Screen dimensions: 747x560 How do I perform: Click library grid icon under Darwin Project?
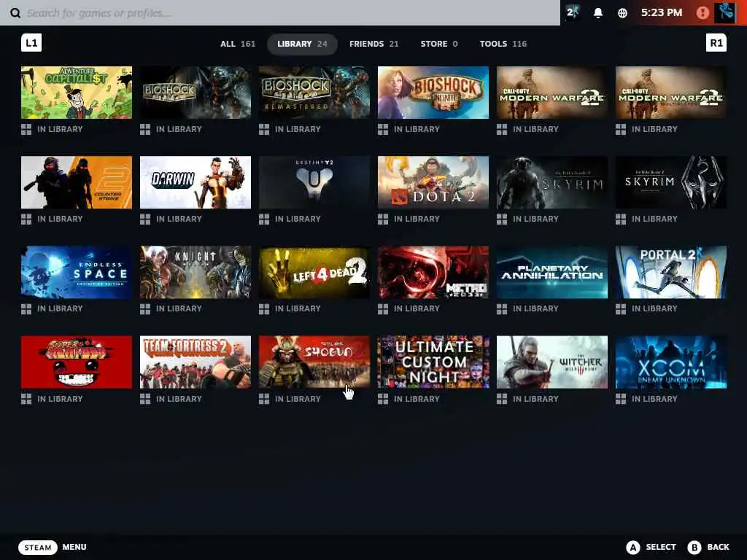click(145, 219)
